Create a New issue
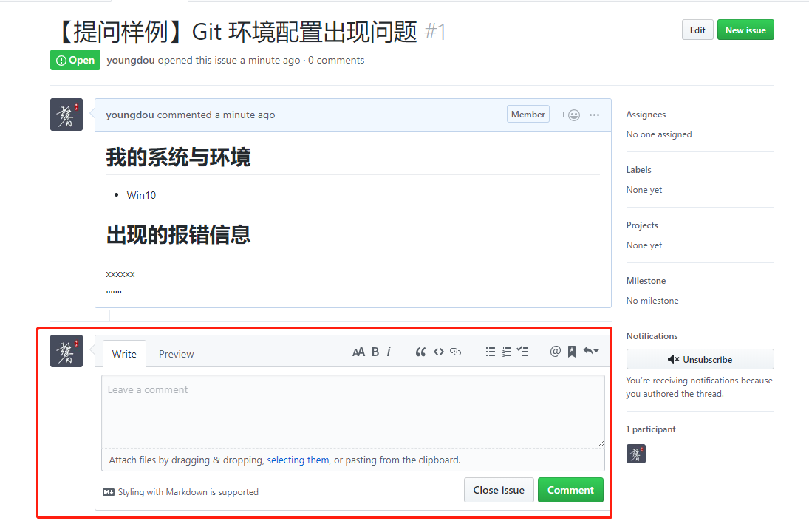 [x=745, y=30]
